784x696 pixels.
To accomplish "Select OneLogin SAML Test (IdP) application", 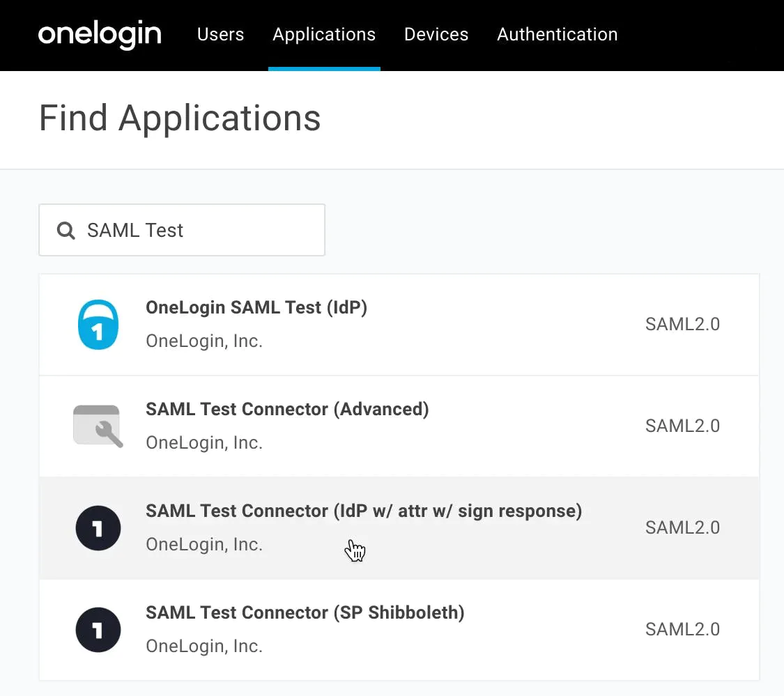I will [399, 325].
